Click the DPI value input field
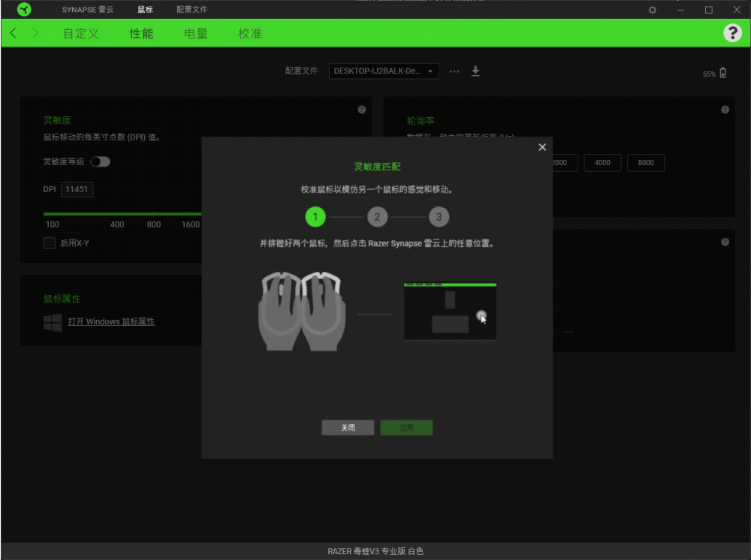Image resolution: width=751 pixels, height=560 pixels. pyautogui.click(x=77, y=190)
